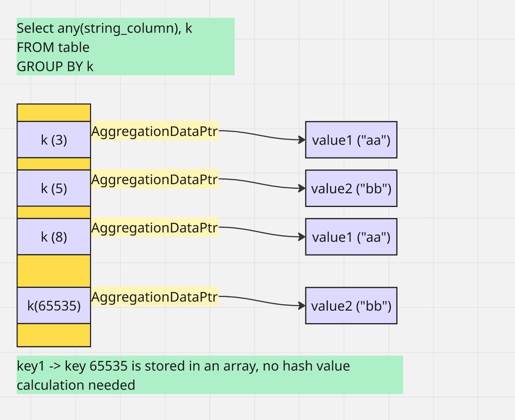Screen dimensions: 515x420
Task: Select the arrowhead entering the last value2 box
Action: tap(302, 306)
